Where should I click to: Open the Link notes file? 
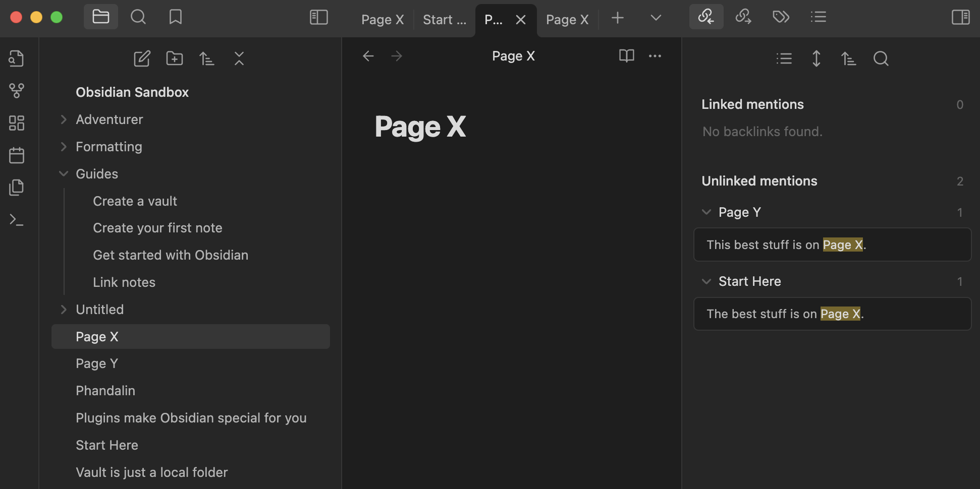point(124,282)
